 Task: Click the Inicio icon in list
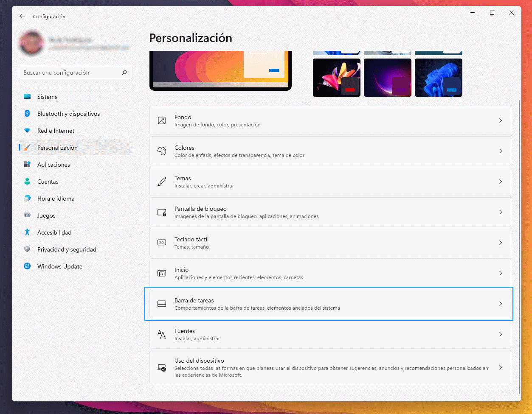162,273
